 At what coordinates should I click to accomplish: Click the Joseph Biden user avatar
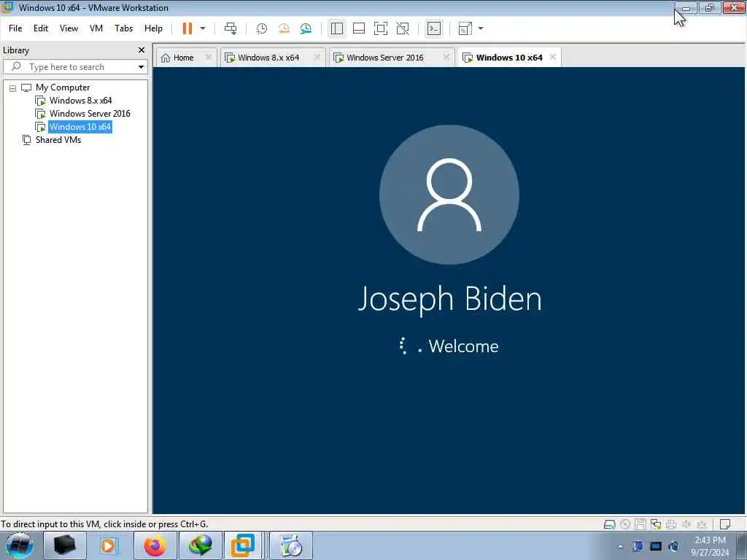[449, 194]
